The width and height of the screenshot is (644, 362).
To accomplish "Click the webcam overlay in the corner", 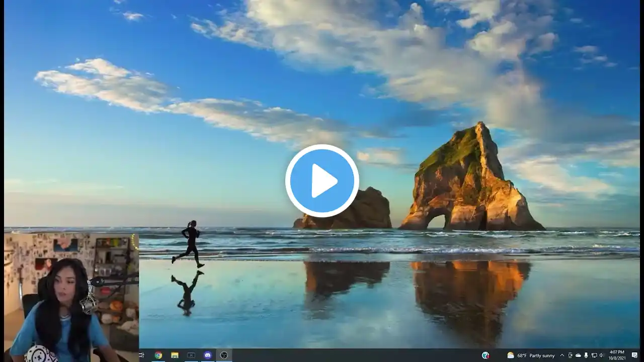I will [71, 297].
